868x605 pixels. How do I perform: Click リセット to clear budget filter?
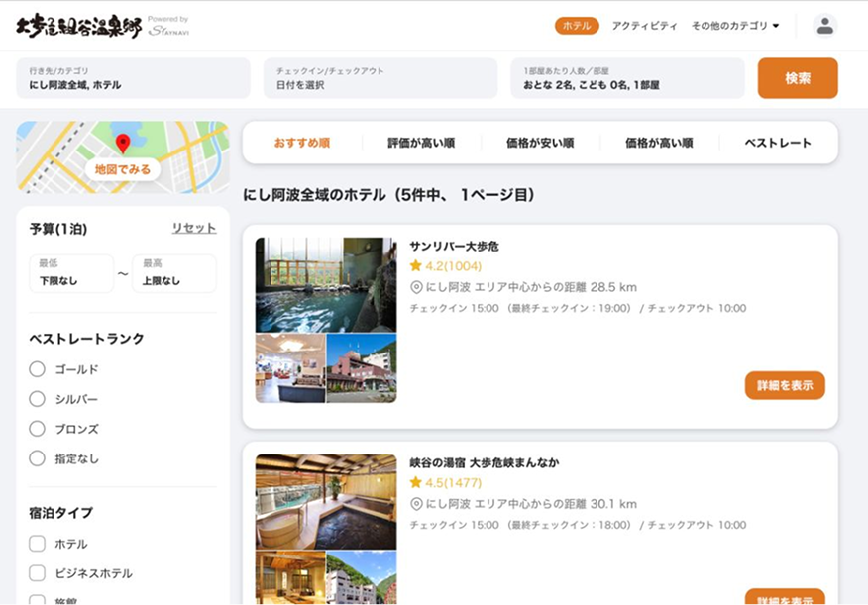pos(194,228)
